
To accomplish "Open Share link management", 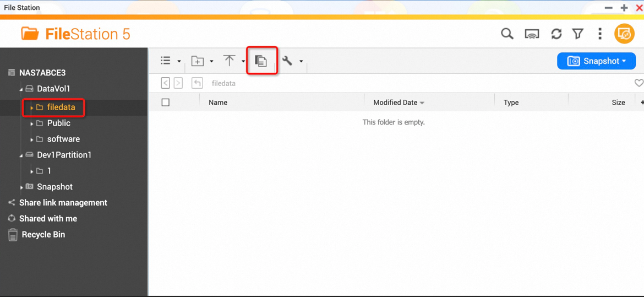I will pyautogui.click(x=63, y=202).
